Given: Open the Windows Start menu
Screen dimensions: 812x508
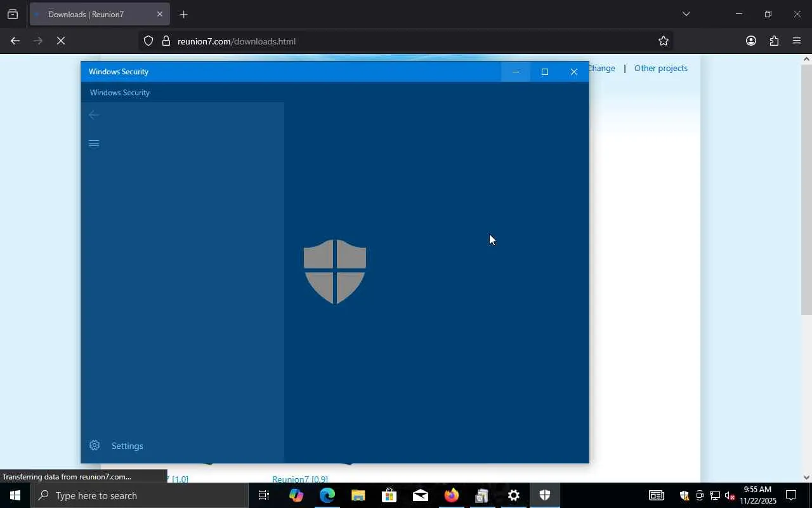Looking at the screenshot, I should (x=15, y=495).
